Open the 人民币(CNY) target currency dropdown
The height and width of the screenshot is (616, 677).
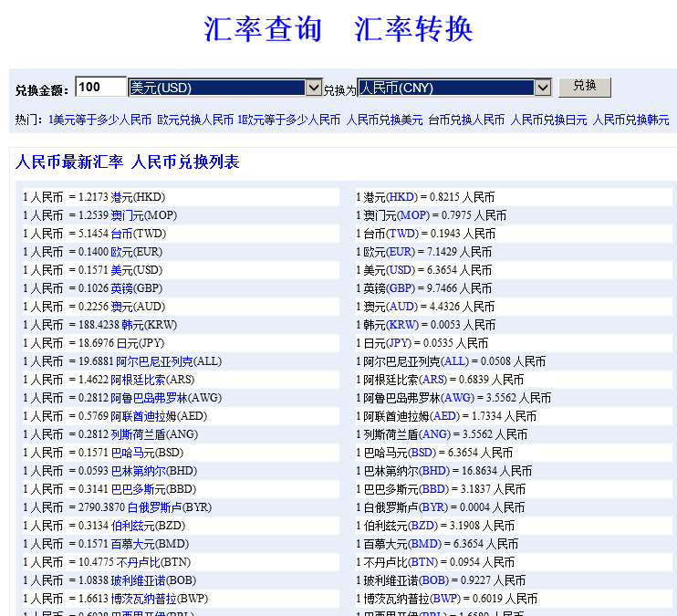point(454,88)
